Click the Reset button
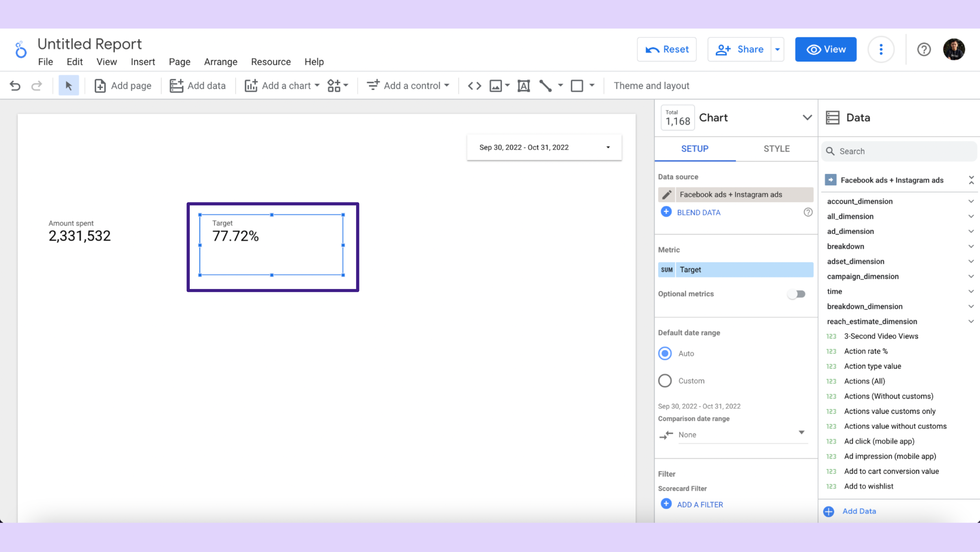 pyautogui.click(x=666, y=50)
